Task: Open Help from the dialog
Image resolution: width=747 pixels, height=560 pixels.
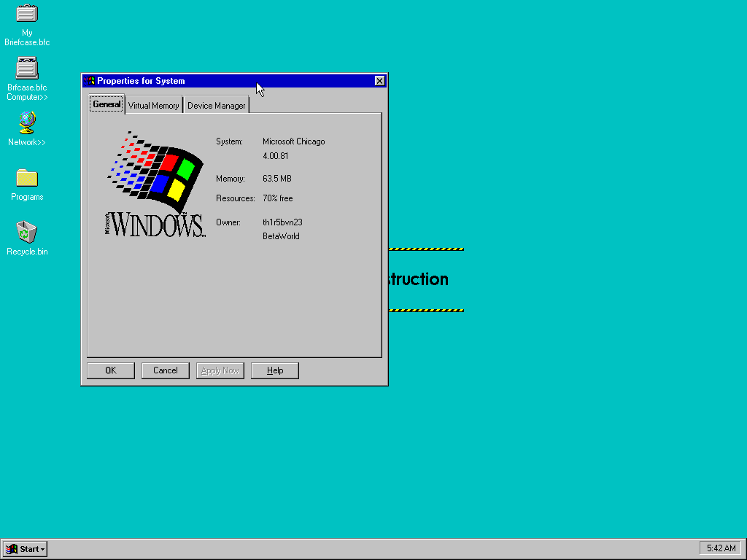Action: coord(274,370)
